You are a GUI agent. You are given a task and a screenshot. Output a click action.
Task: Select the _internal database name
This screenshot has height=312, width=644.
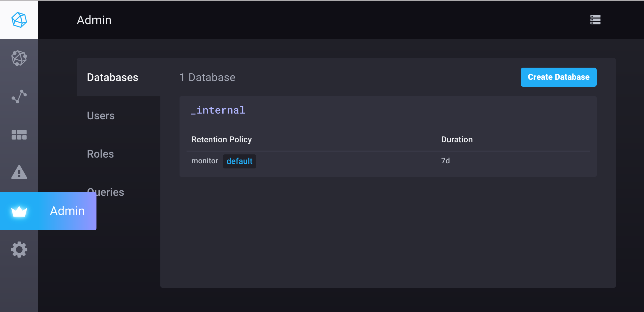(x=218, y=110)
